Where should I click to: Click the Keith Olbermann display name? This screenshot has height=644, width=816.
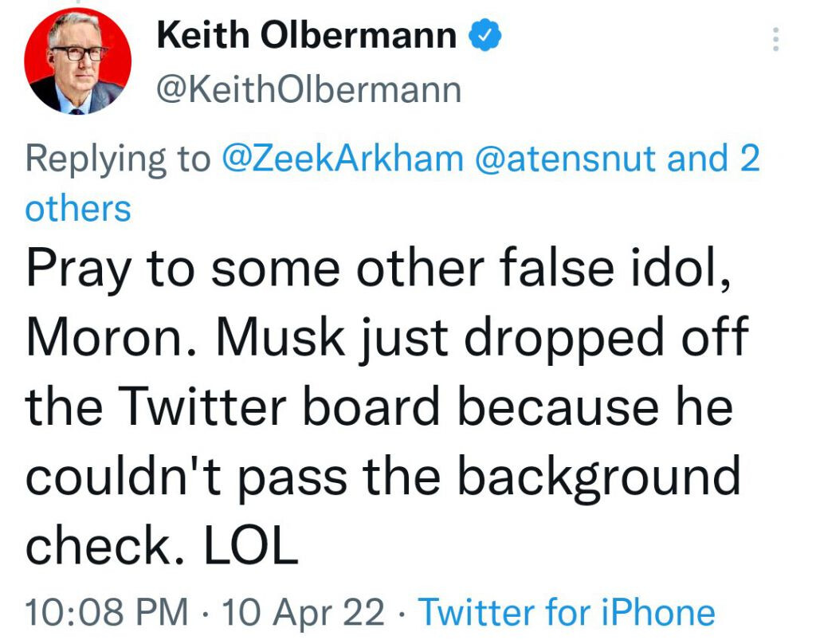click(307, 35)
